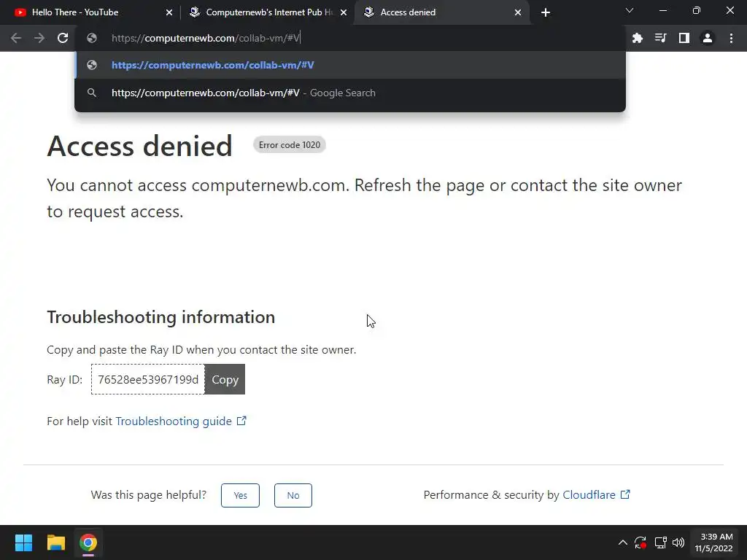Close the Computernewb's Internet Pub tab
The width and height of the screenshot is (747, 560).
click(344, 12)
